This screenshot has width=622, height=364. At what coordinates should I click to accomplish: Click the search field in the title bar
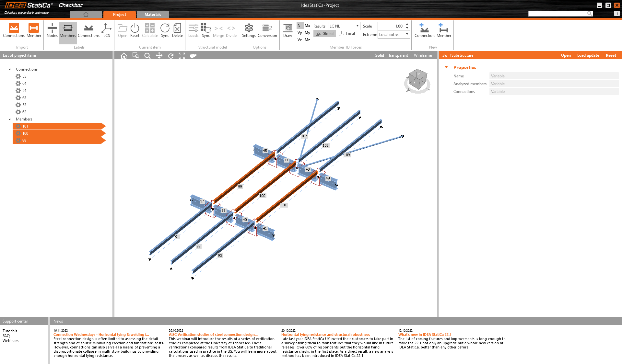click(557, 13)
